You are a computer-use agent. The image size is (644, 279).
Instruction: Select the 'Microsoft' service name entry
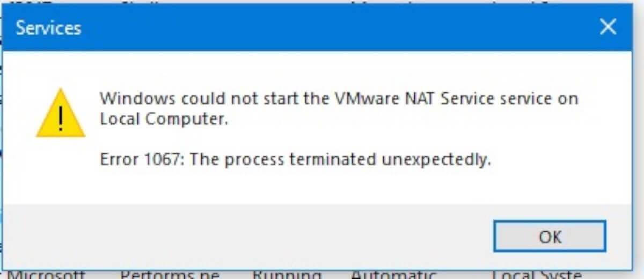pyautogui.click(x=46, y=274)
